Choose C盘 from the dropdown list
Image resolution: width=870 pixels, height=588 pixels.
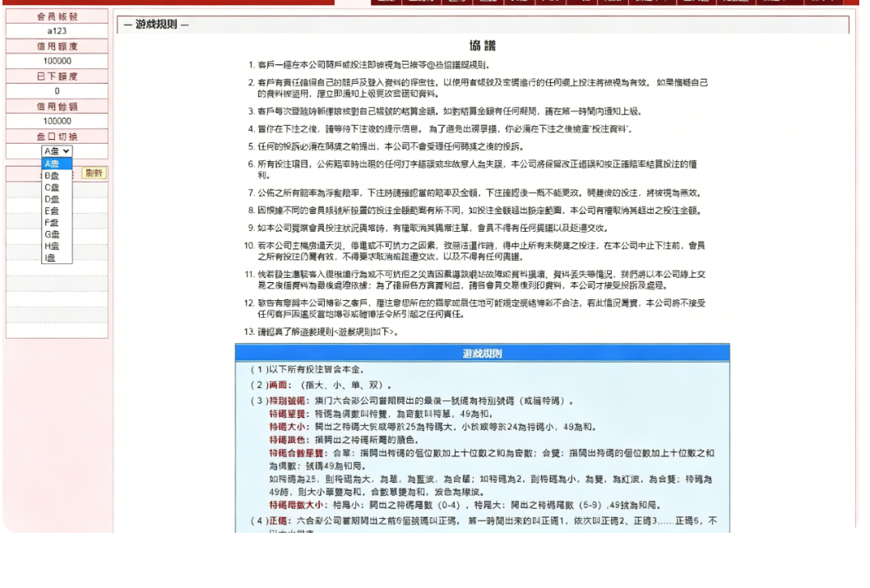point(57,188)
